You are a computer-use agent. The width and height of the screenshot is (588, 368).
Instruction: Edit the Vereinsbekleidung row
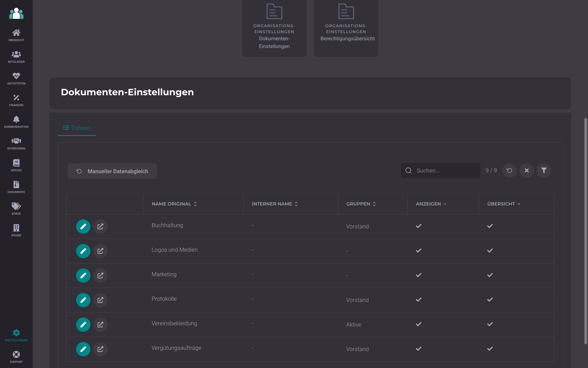coord(83,325)
